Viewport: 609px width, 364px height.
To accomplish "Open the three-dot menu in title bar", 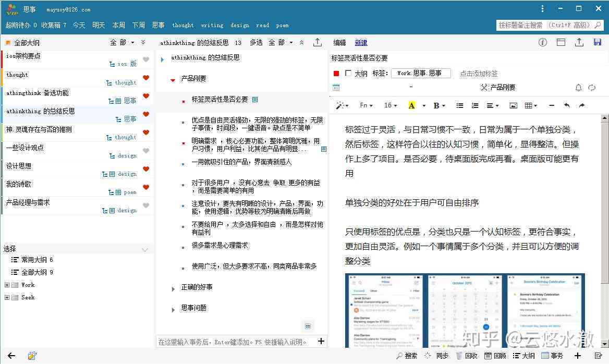I will pyautogui.click(x=542, y=8).
